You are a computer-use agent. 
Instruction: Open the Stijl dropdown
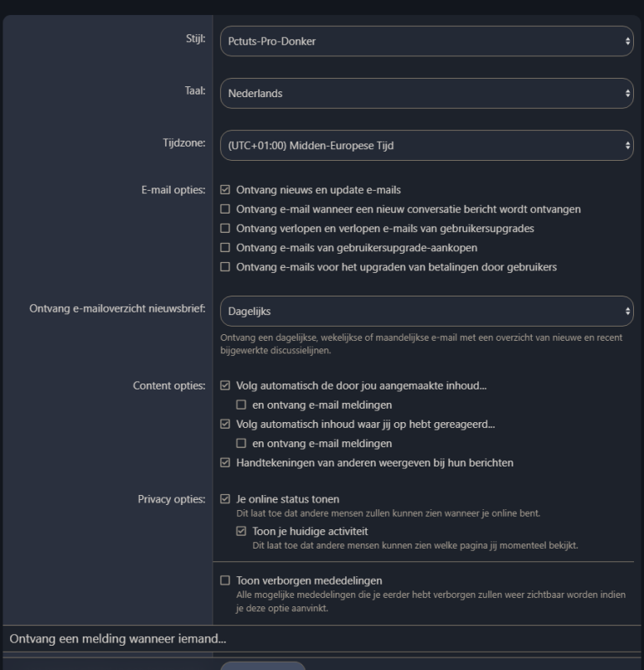425,41
